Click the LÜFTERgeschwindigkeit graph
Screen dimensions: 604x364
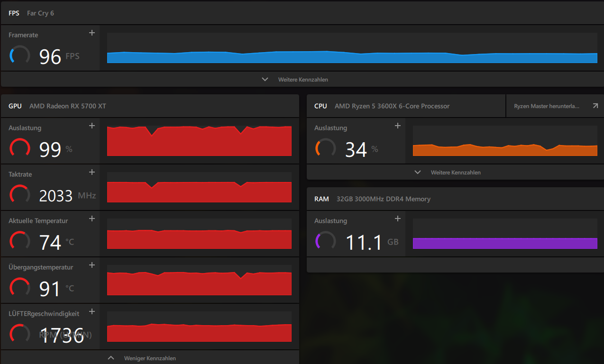[x=199, y=327]
